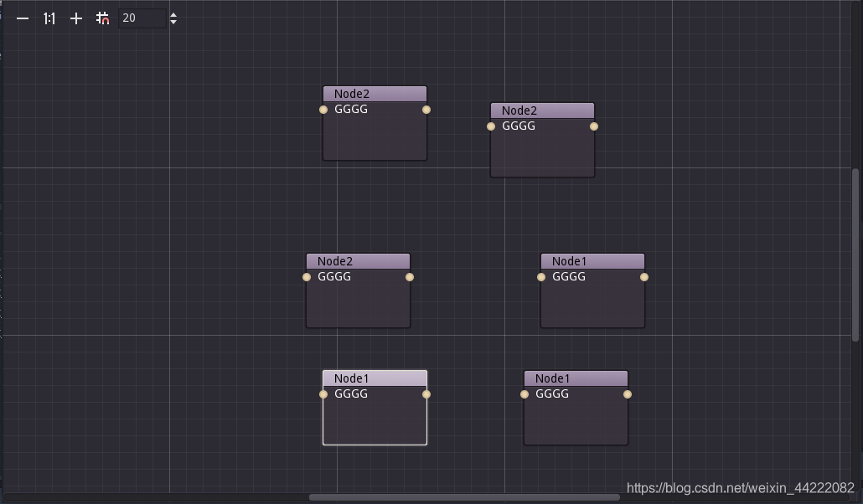Select the top-left Node2 title bar
This screenshot has height=504, width=863.
(375, 93)
